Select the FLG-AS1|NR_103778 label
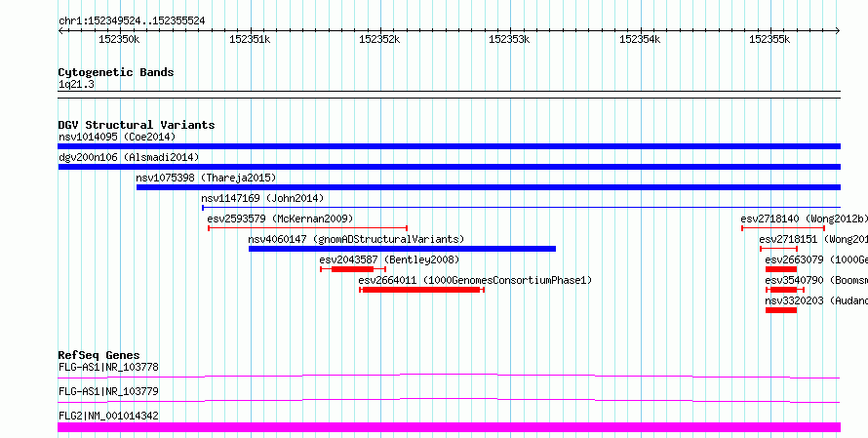 coord(108,367)
